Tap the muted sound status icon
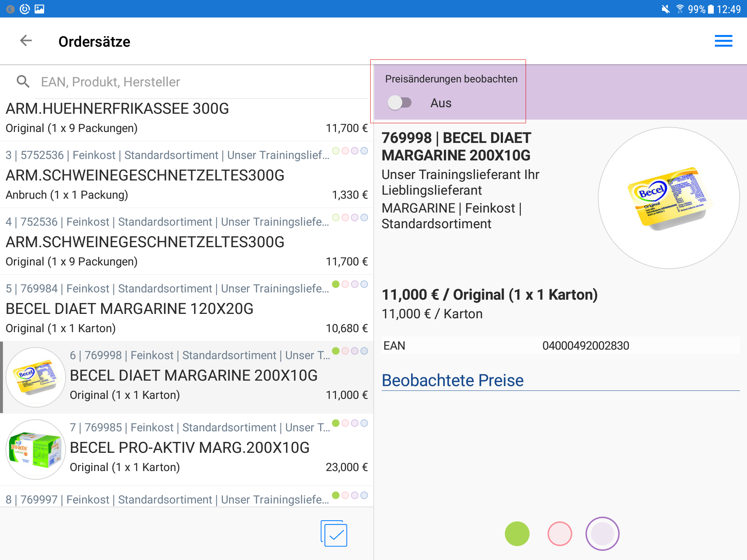 pos(666,9)
